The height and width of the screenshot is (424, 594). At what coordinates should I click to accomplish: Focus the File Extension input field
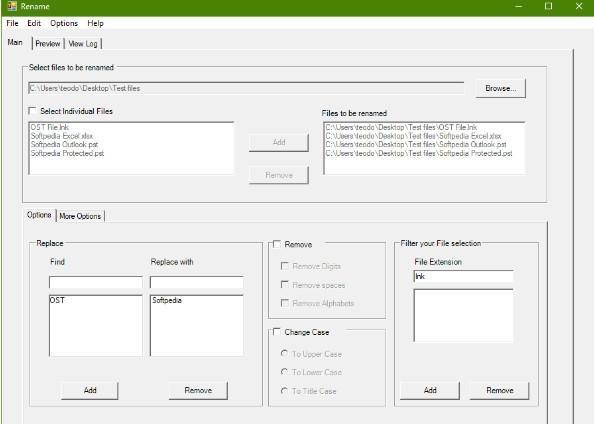[x=463, y=276]
